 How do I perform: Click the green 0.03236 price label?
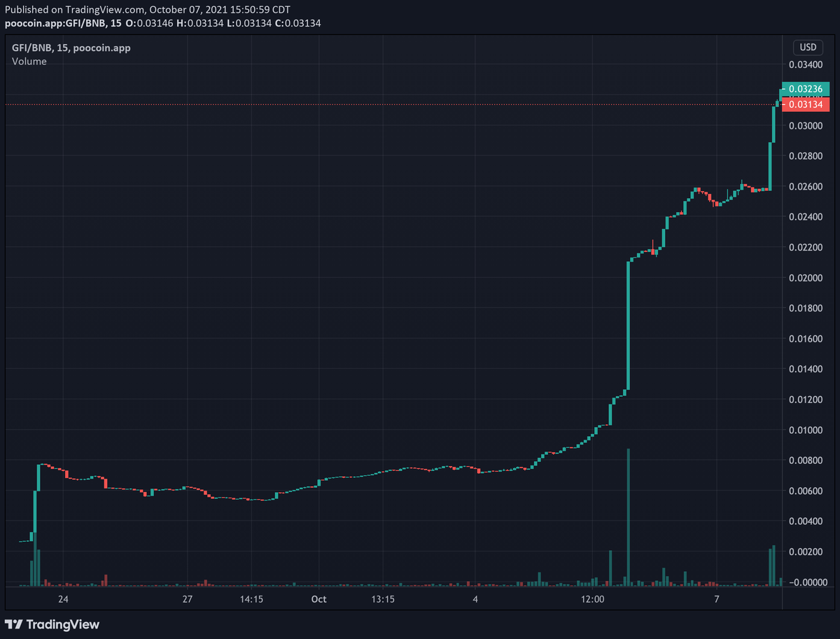(804, 90)
